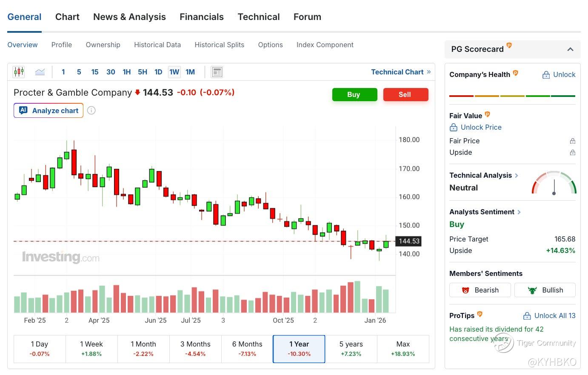Viewport: 588px width, 375px height.
Task: Select the 1 Day range button
Action: point(40,349)
